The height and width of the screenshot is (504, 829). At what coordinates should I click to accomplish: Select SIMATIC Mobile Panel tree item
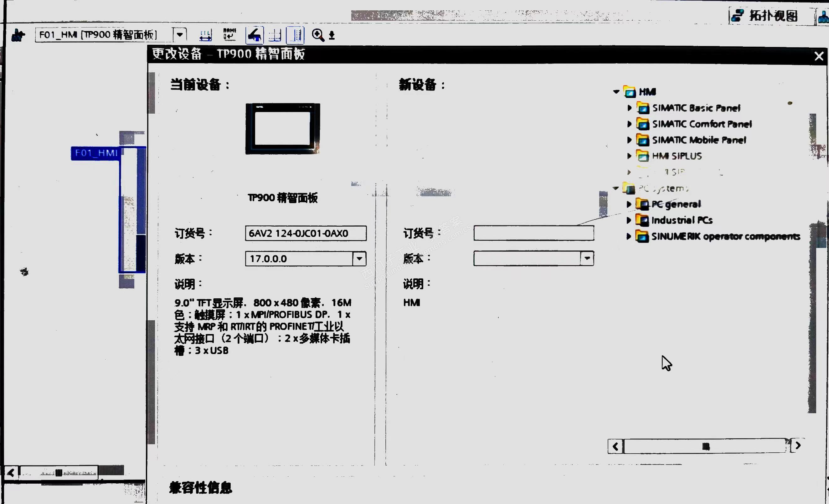699,140
